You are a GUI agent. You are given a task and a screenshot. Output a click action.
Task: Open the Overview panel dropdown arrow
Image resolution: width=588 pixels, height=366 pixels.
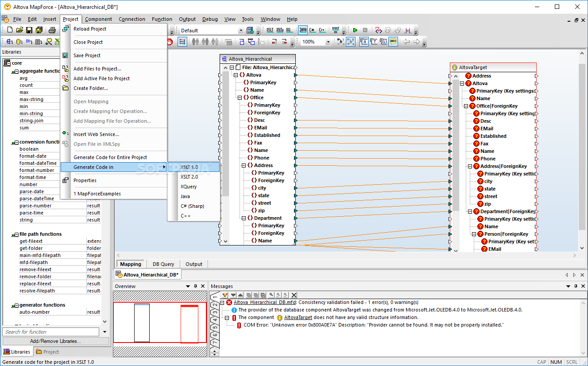pos(188,286)
